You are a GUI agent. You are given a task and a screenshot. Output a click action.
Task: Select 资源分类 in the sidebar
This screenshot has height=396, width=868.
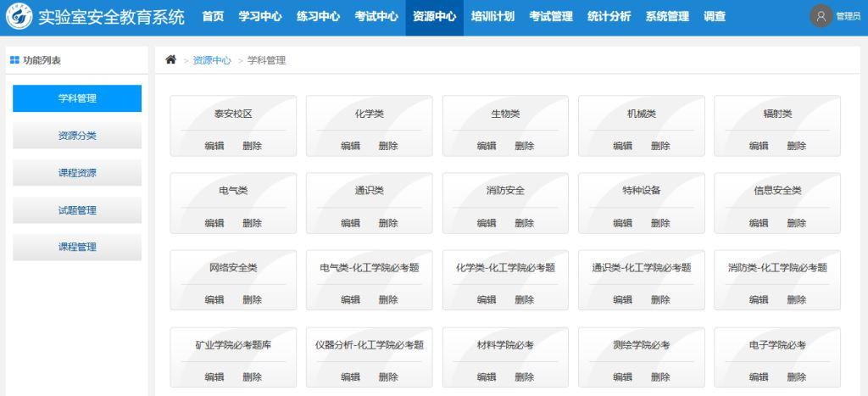point(77,136)
